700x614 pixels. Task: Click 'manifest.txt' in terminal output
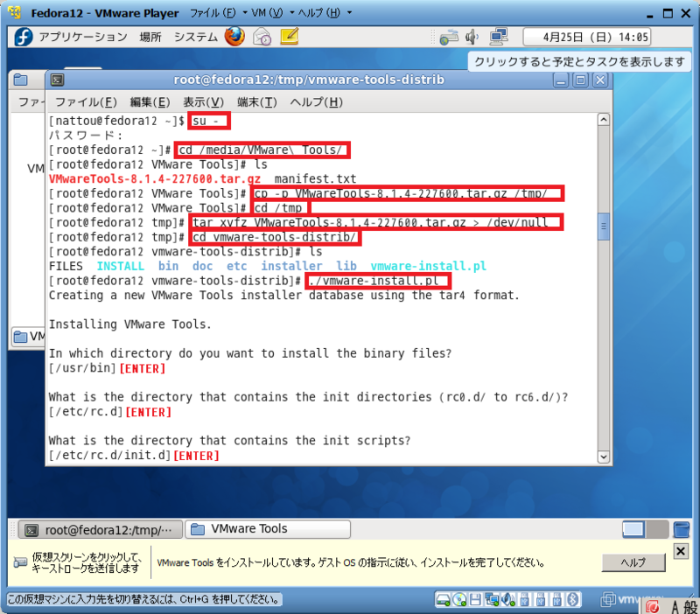(x=315, y=179)
